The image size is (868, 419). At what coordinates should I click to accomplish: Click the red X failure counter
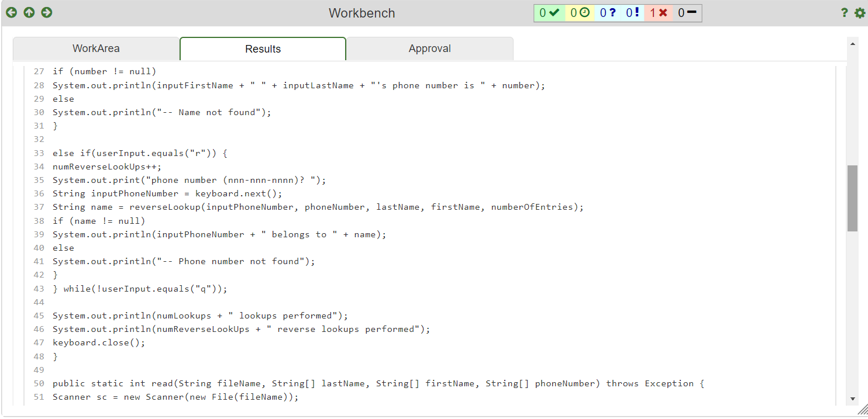(x=658, y=12)
